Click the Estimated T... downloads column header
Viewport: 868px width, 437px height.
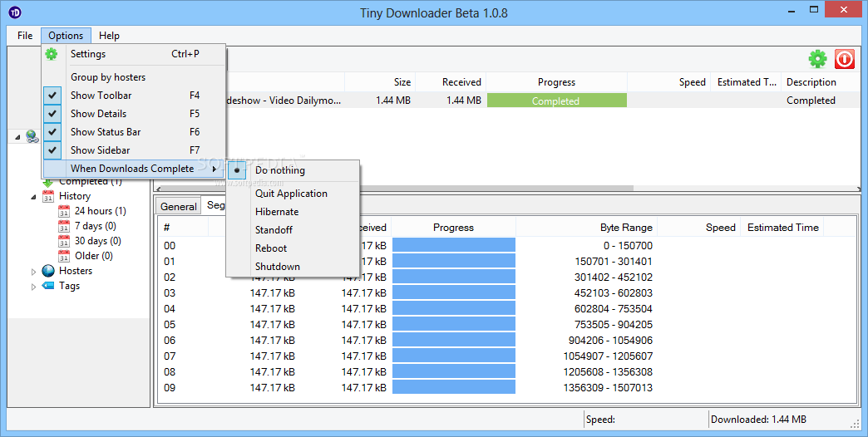pos(747,82)
